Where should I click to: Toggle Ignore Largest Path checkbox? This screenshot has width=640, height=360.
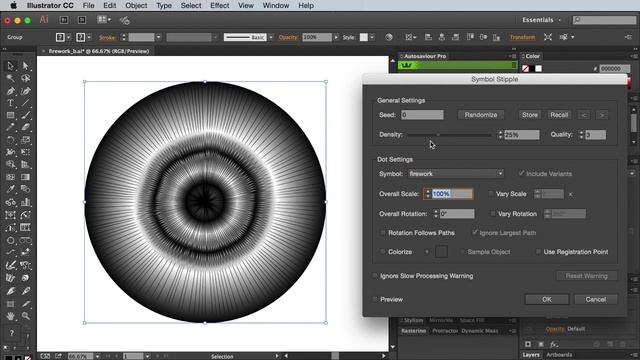click(474, 233)
